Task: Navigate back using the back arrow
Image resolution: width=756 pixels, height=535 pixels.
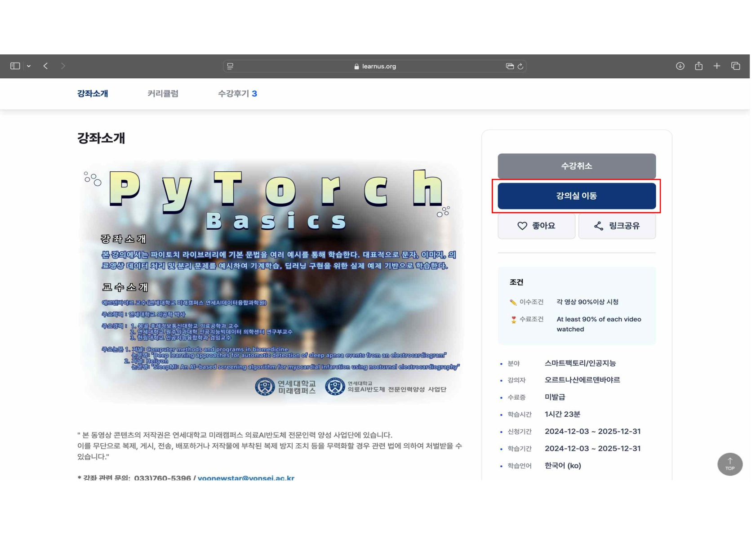Action: click(x=45, y=66)
